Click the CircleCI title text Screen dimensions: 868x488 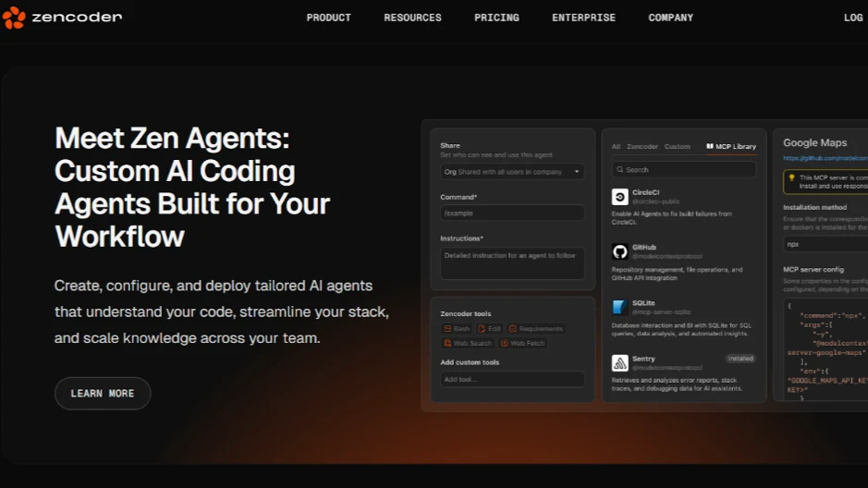pyautogui.click(x=645, y=192)
